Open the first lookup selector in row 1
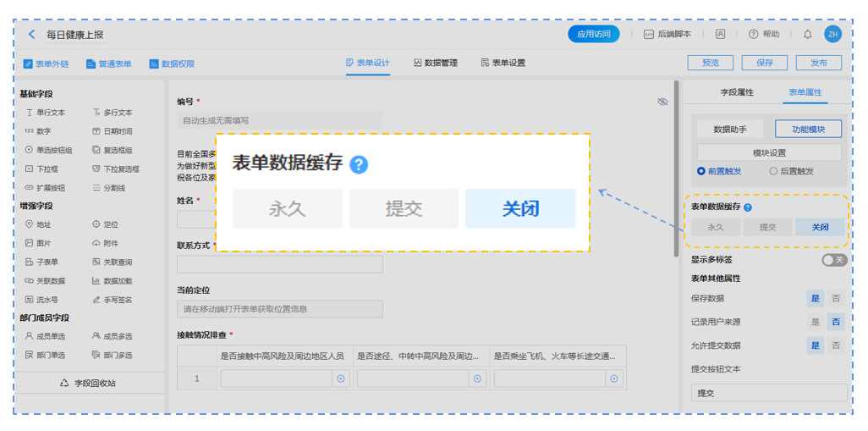This screenshot has height=431, width=868. click(x=341, y=379)
